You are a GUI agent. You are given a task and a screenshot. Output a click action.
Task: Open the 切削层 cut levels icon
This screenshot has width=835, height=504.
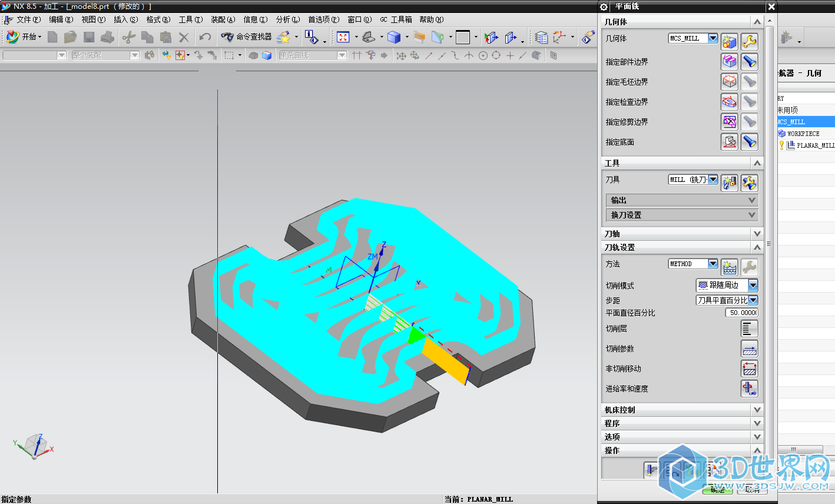click(x=749, y=329)
